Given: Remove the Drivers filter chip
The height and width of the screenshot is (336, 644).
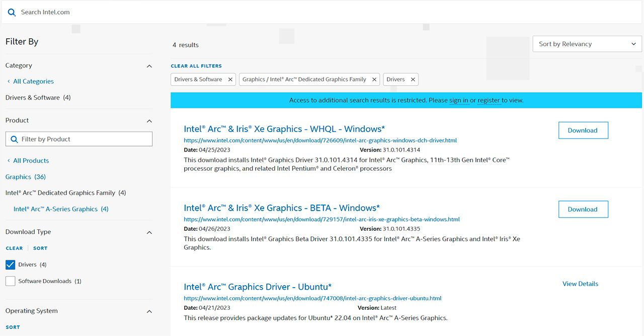Looking at the screenshot, I should pyautogui.click(x=413, y=80).
